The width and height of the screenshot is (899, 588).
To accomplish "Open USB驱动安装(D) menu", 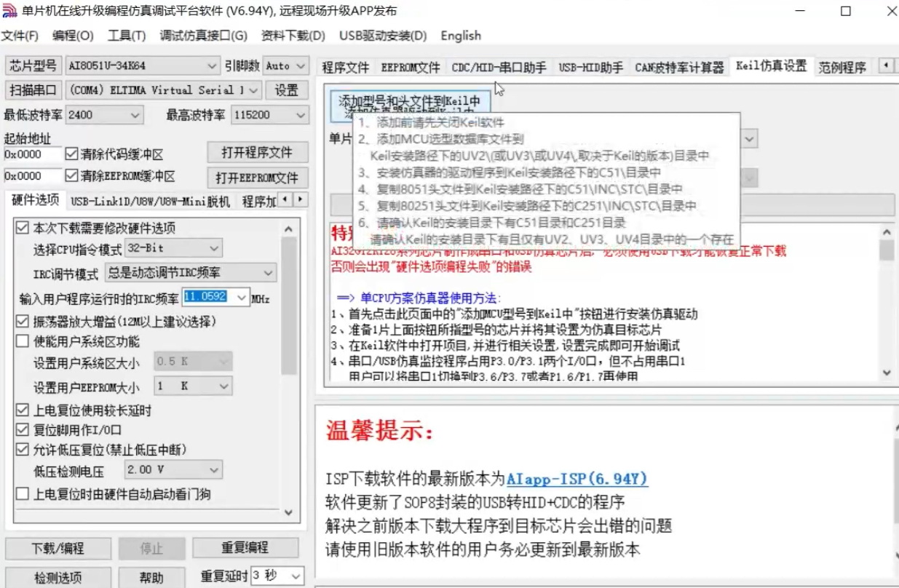I will (383, 36).
